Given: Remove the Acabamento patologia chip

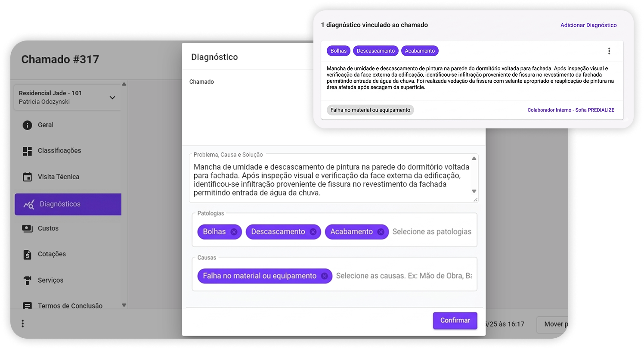Looking at the screenshot, I should [x=381, y=232].
